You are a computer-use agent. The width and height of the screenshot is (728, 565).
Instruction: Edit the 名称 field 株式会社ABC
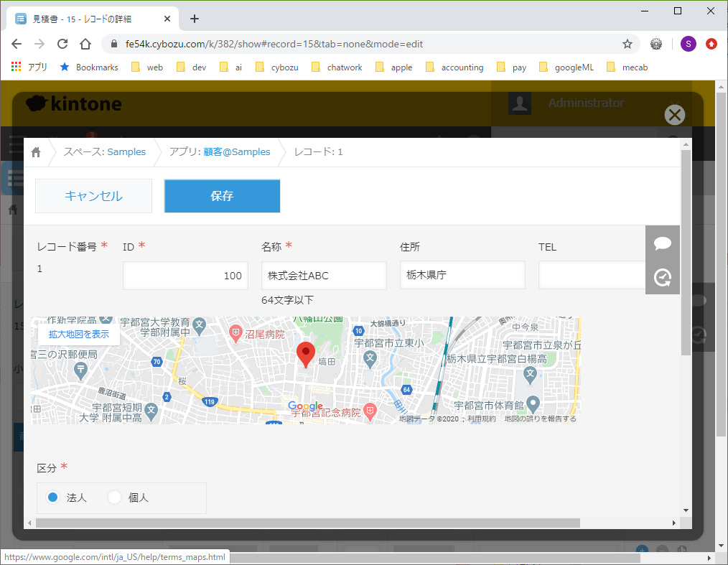click(324, 275)
